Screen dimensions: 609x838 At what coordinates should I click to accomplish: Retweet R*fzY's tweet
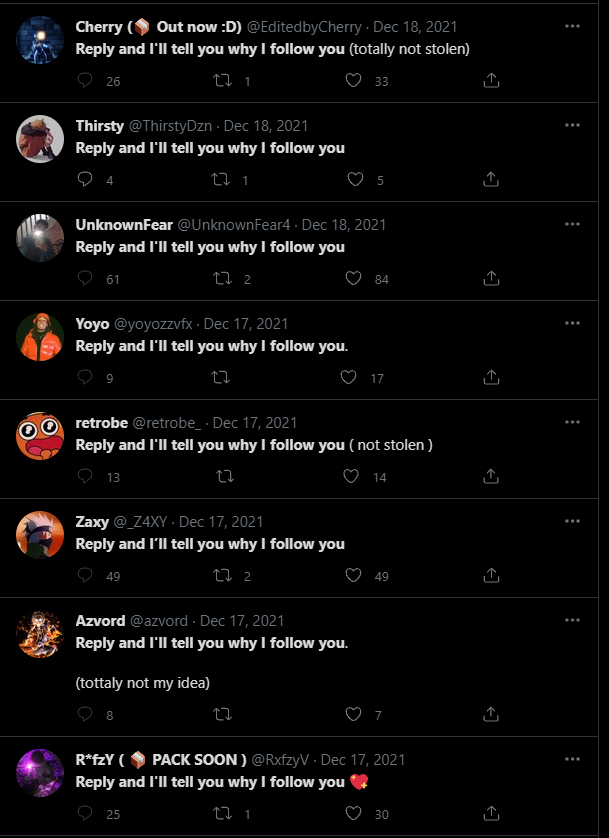coord(221,814)
